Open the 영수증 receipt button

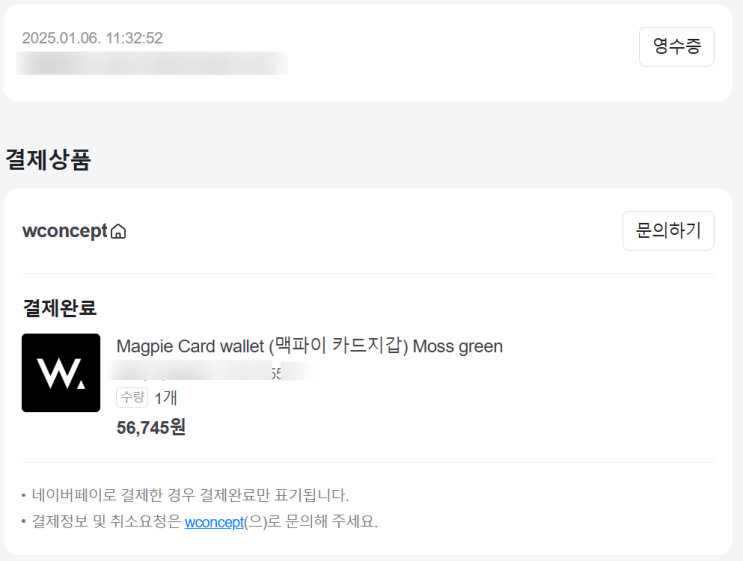[677, 46]
